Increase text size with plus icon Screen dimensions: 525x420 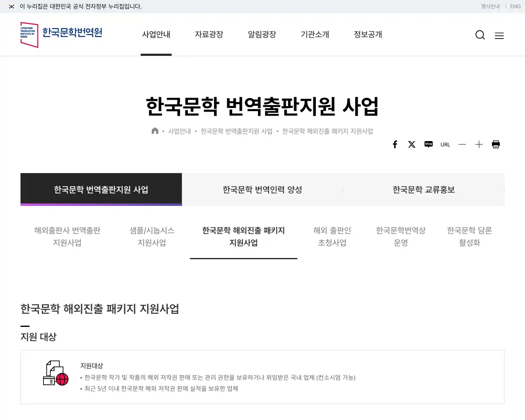pyautogui.click(x=479, y=144)
